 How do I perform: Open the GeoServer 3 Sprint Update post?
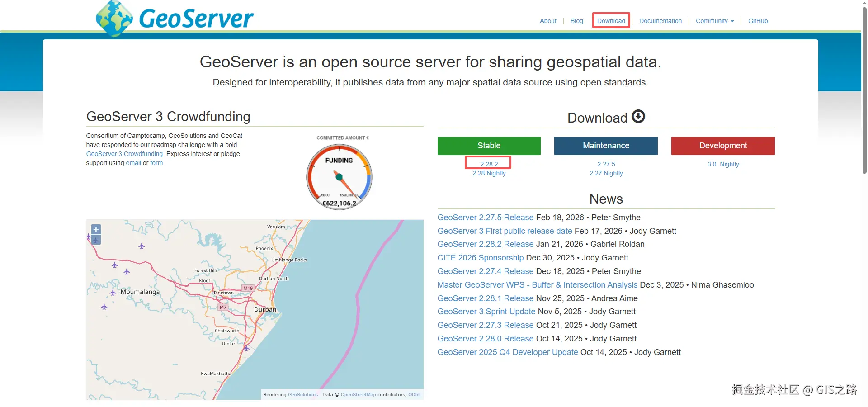tap(486, 312)
